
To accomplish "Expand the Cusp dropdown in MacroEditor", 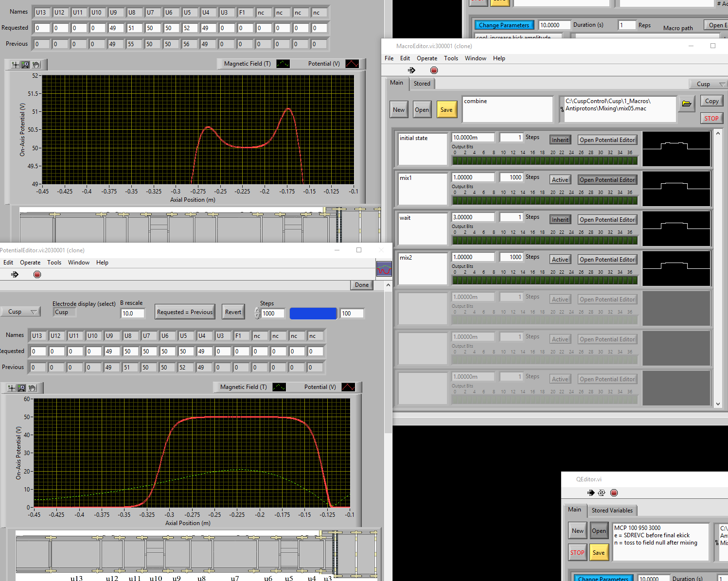I will (x=708, y=84).
